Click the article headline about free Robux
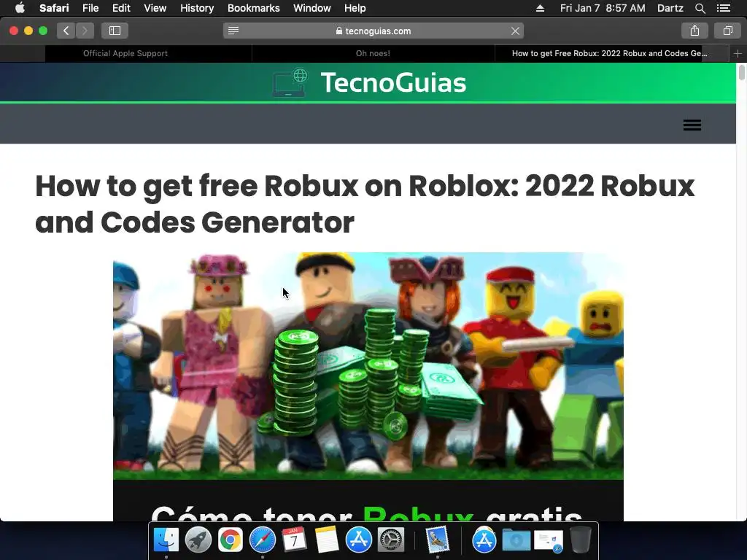This screenshot has width=747, height=560. 365,204
